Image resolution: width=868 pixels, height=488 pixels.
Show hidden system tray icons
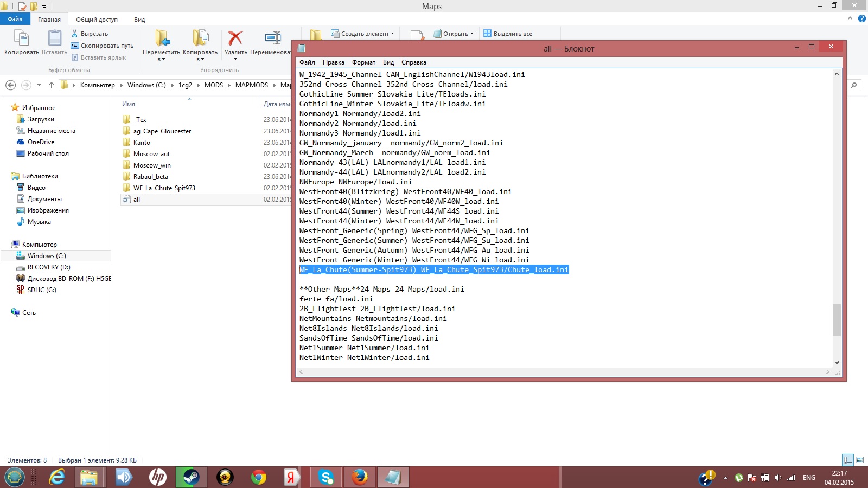(x=725, y=478)
